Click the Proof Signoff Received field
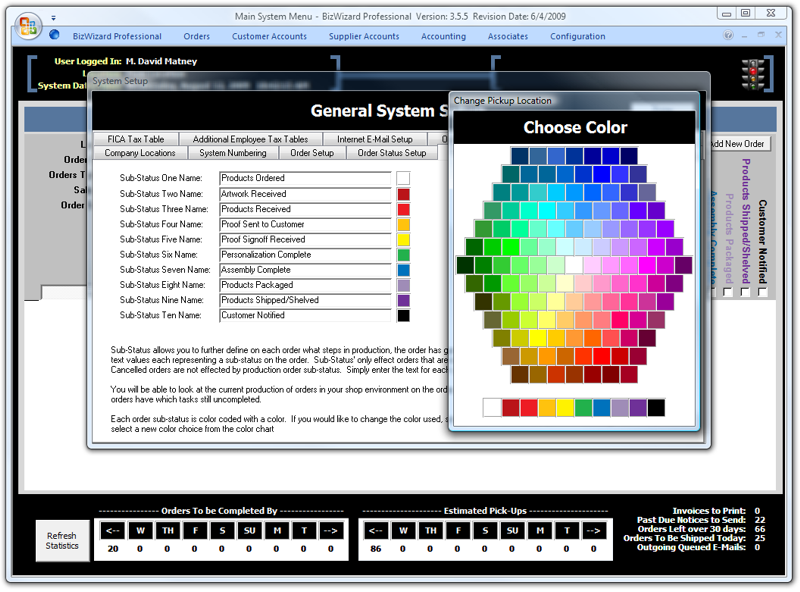Viewport: 800px width, 592px height. tap(305, 239)
